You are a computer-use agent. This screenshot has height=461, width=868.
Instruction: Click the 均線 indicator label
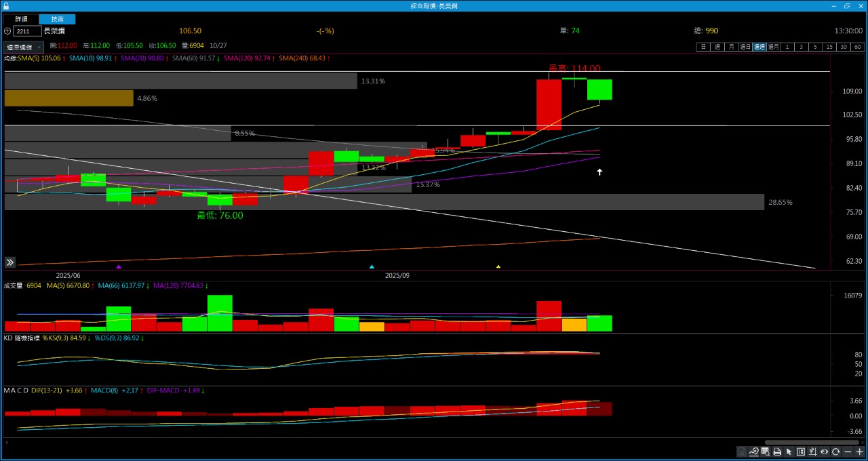[12, 58]
